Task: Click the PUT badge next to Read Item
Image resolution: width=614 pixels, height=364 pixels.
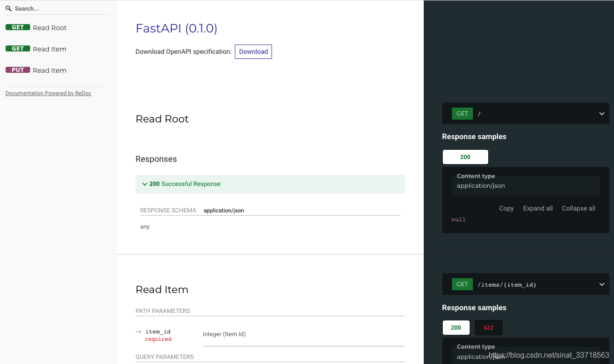Action: click(x=18, y=70)
